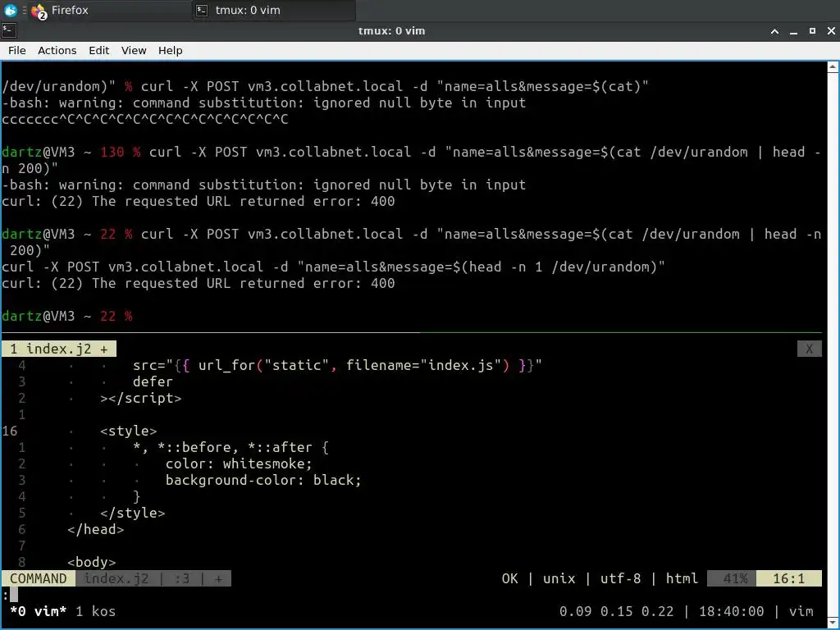Select the 1 kos tmux window

[95, 611]
